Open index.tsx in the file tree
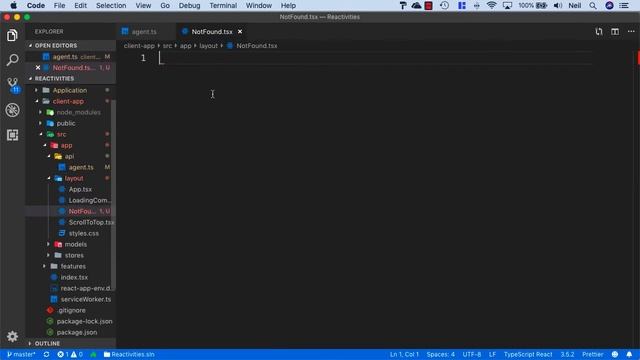Screen dimensions: 640x360 click(74, 278)
